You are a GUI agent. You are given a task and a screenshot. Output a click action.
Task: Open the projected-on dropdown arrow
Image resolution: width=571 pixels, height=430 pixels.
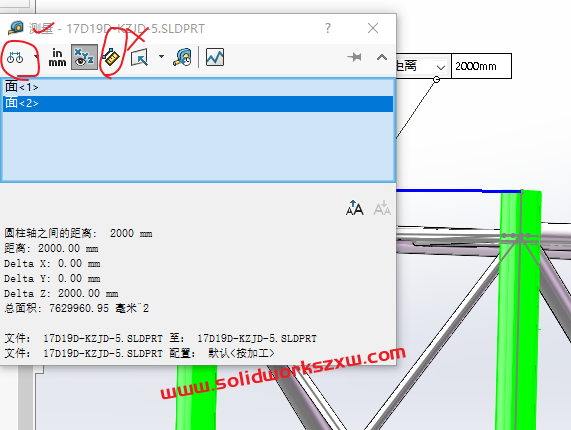coord(161,56)
